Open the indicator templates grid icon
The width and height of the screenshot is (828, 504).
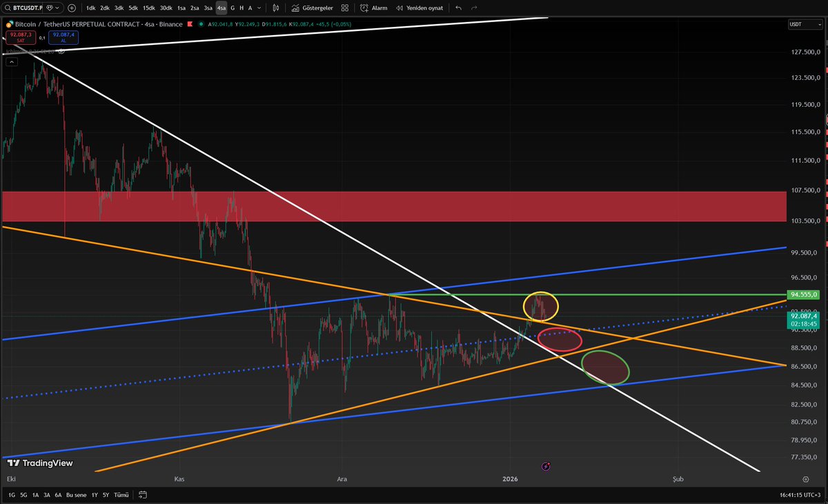(x=344, y=8)
